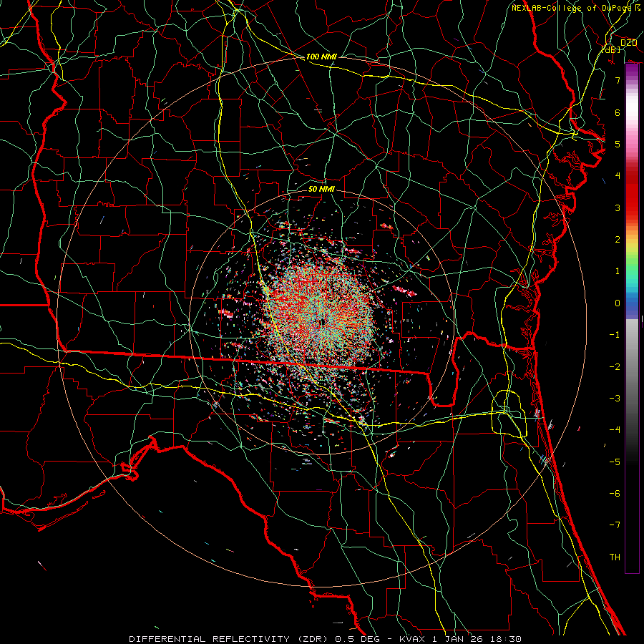This screenshot has height=644, width=644.
Task: Click the ZDR color scale bar
Action: click(632, 318)
